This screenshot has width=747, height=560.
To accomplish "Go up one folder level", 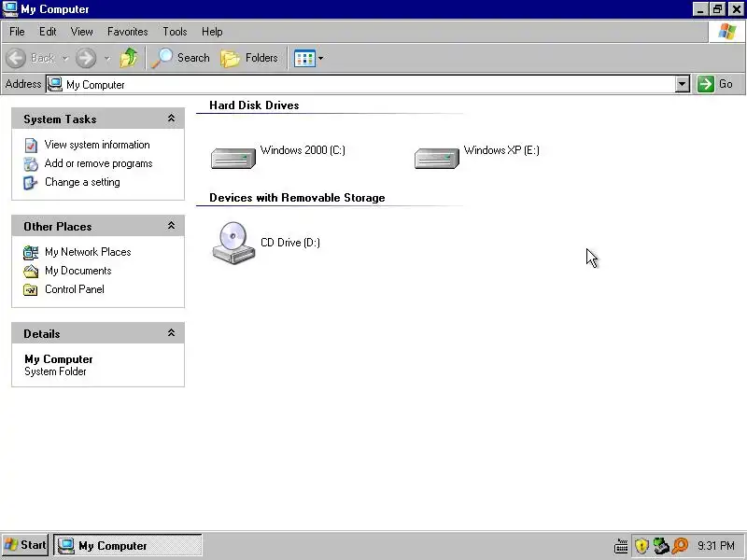I will [x=129, y=58].
